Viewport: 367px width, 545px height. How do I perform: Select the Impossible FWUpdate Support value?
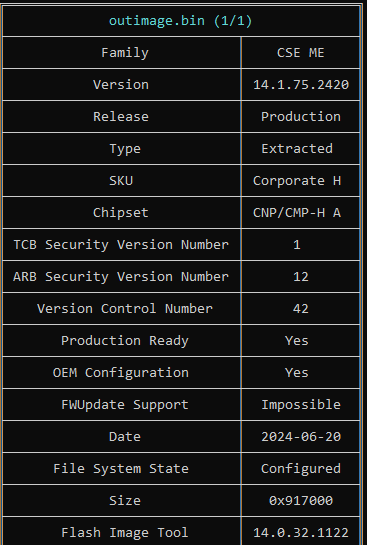[301, 405]
